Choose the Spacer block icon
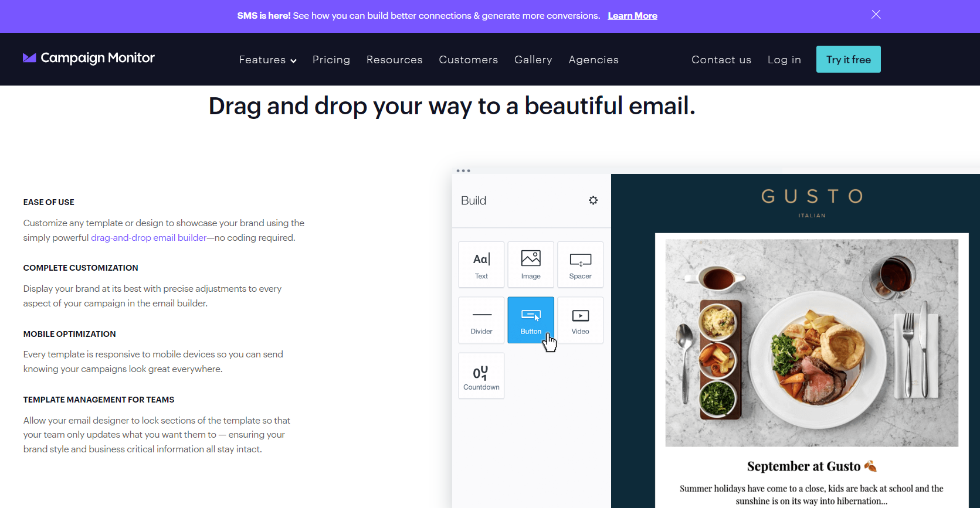The height and width of the screenshot is (508, 980). click(580, 264)
